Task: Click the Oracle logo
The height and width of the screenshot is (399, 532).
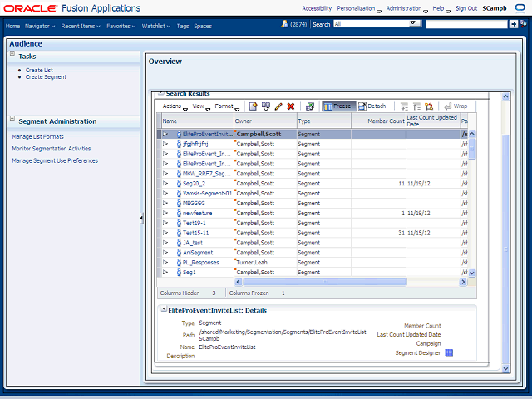Action: [x=30, y=8]
